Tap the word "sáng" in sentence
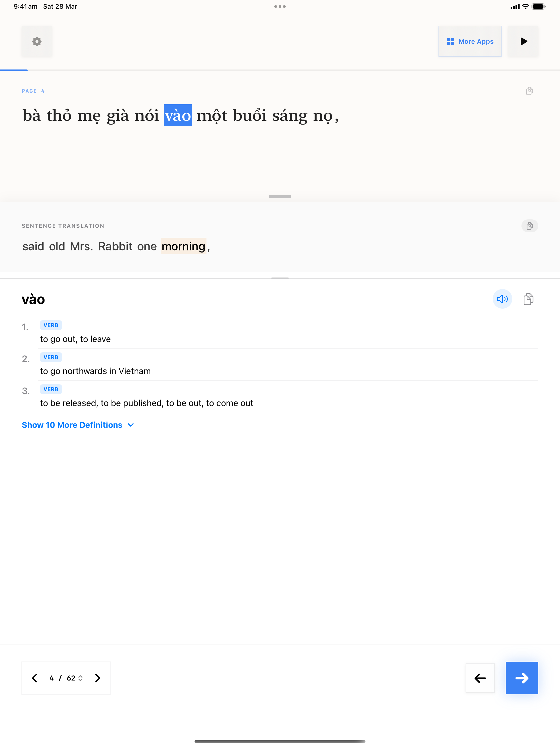The height and width of the screenshot is (747, 560). (x=289, y=115)
